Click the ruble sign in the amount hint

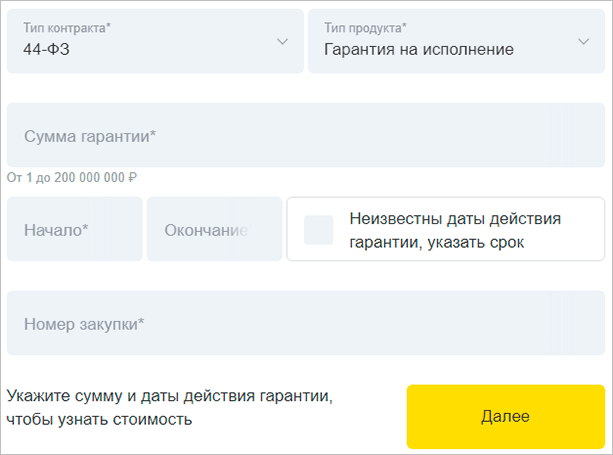point(133,178)
